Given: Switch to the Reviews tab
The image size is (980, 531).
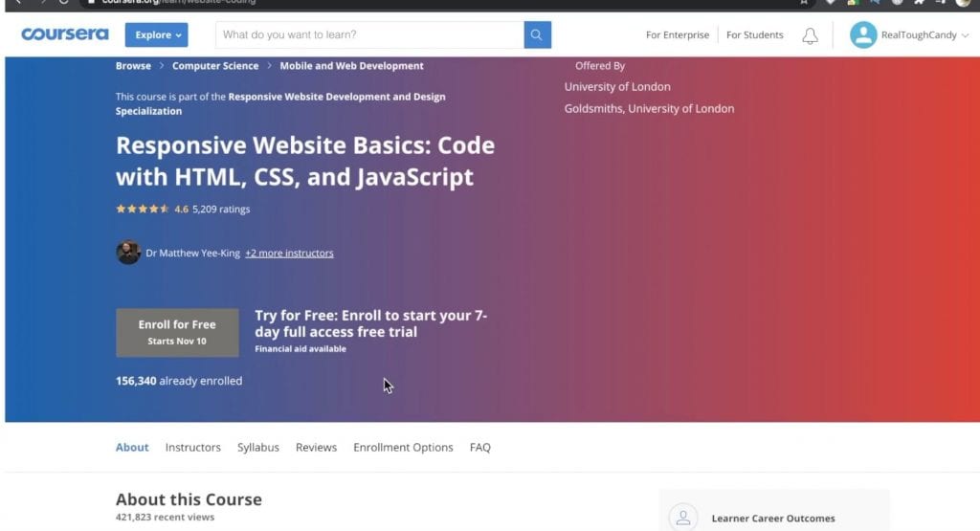Looking at the screenshot, I should [316, 448].
